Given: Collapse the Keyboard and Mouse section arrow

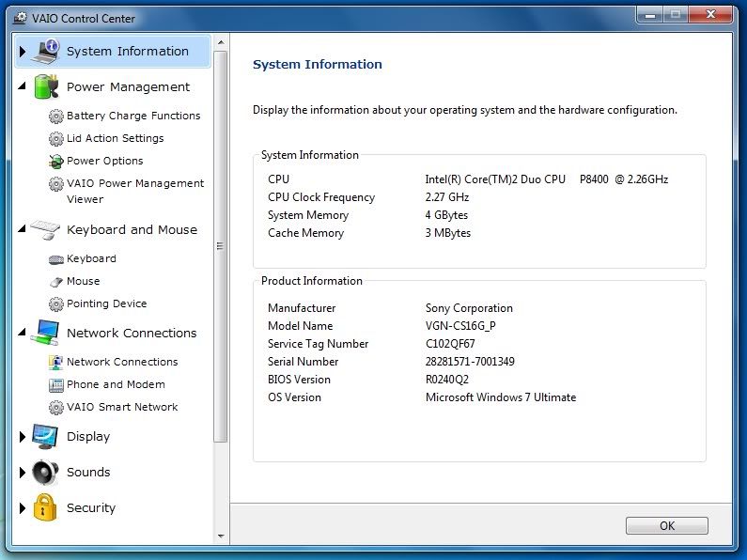Looking at the screenshot, I should [22, 229].
